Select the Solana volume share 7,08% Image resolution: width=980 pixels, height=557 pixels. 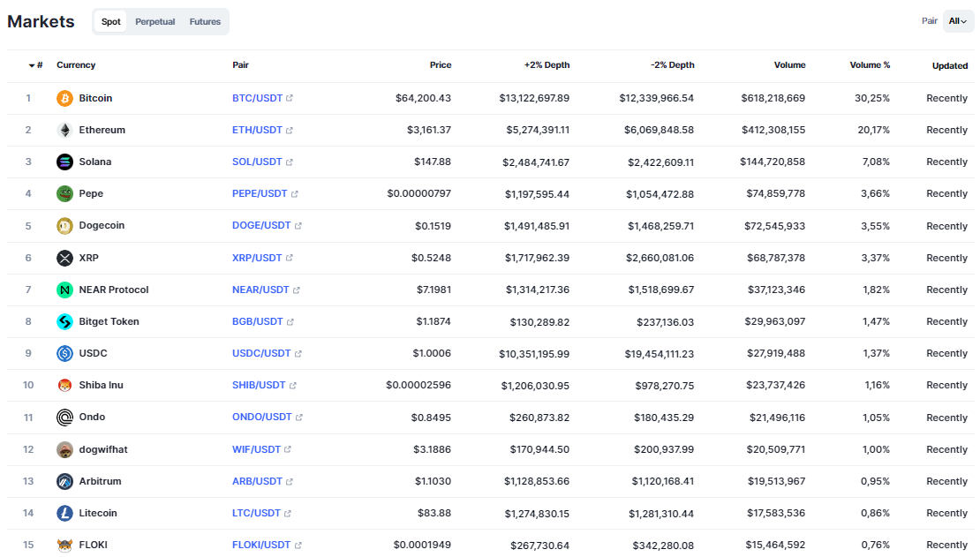point(876,162)
